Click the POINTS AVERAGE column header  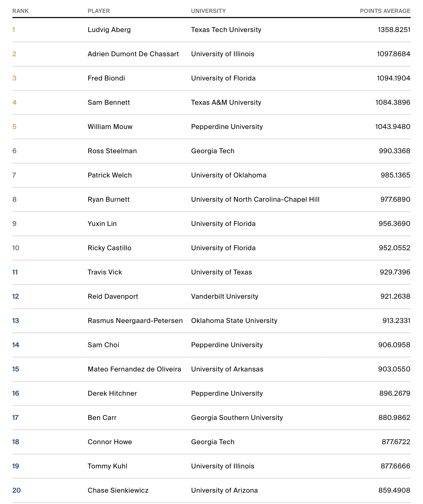pyautogui.click(x=385, y=11)
